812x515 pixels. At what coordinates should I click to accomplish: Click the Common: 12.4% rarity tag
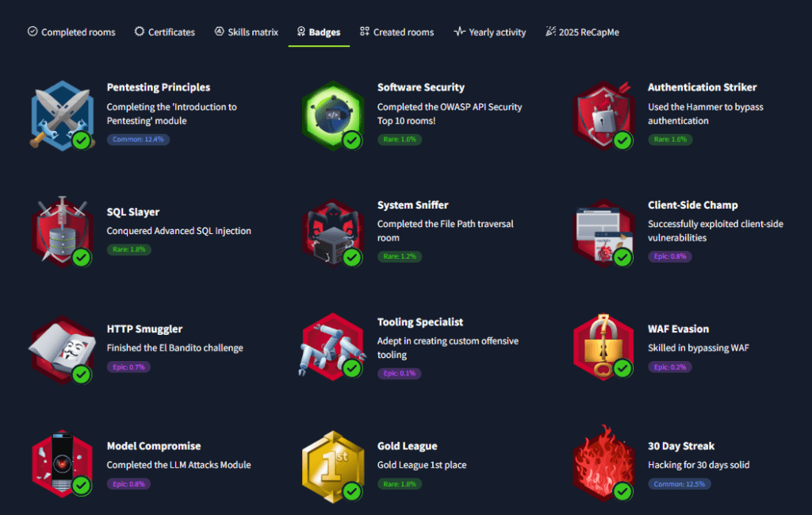(x=138, y=140)
